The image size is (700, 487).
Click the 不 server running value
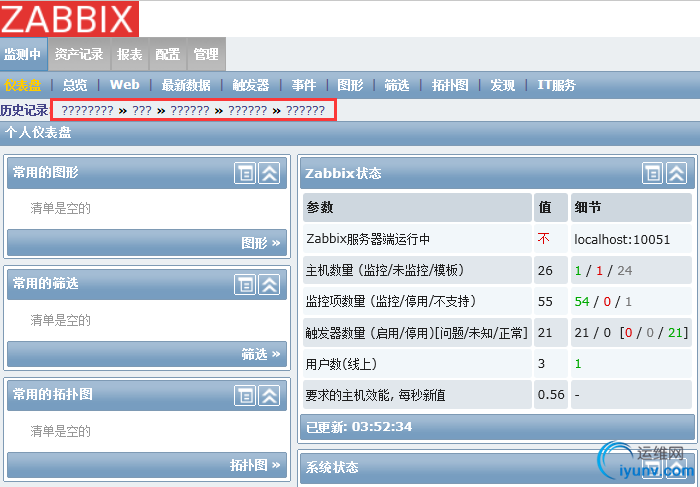543,239
